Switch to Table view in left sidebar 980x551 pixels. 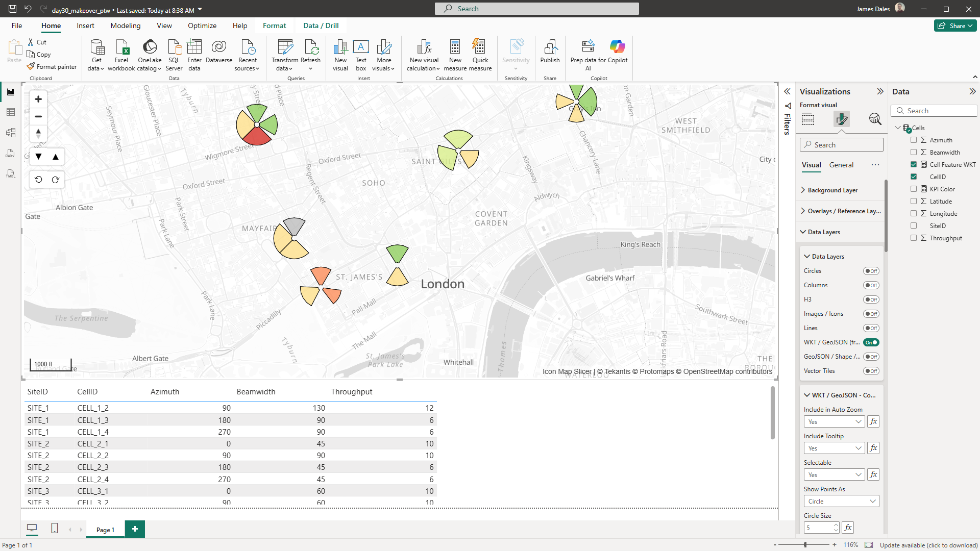(x=11, y=112)
